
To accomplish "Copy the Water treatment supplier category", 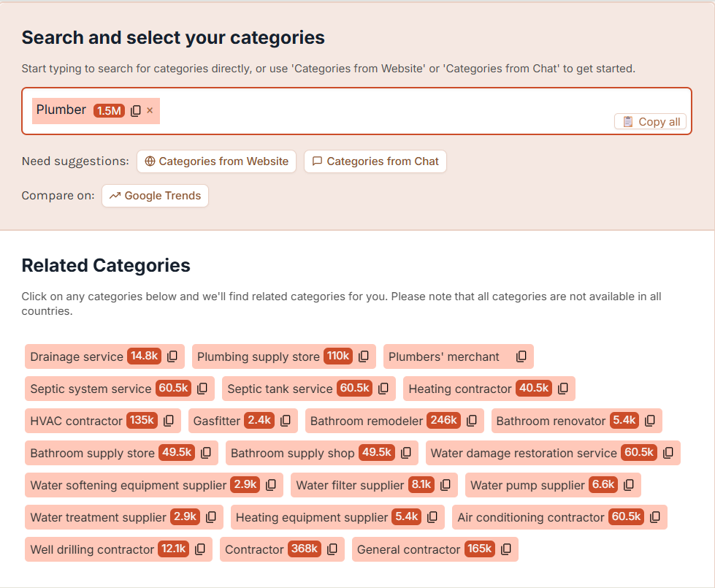I will 211,517.
